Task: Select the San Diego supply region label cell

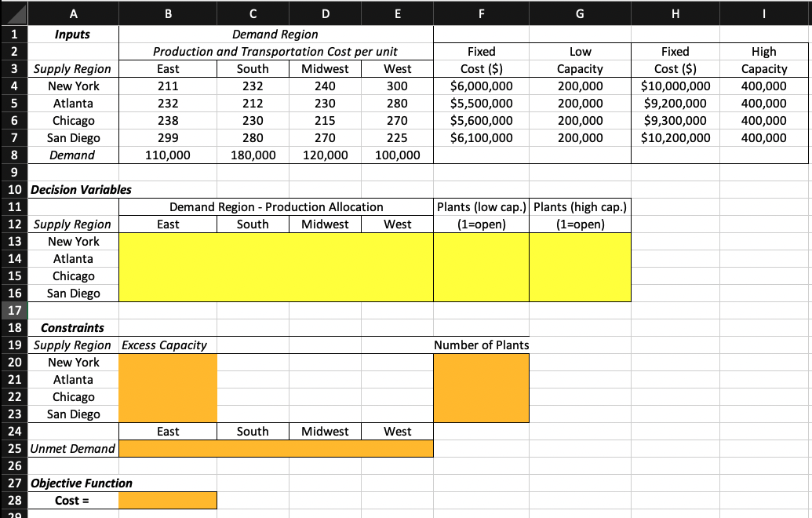Action: point(73,137)
